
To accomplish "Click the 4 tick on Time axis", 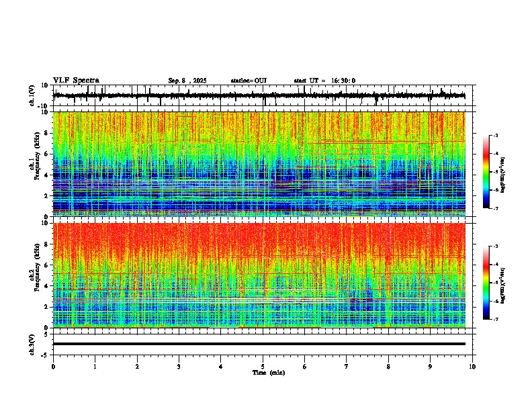I will (221, 367).
